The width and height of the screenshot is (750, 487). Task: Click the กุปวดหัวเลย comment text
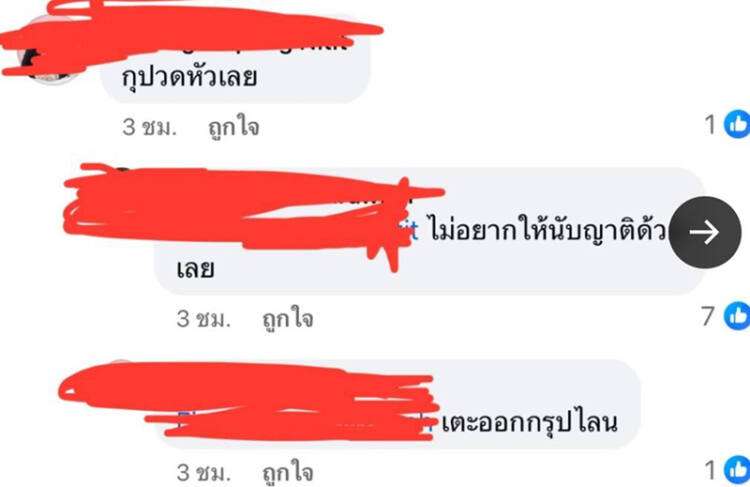[189, 77]
